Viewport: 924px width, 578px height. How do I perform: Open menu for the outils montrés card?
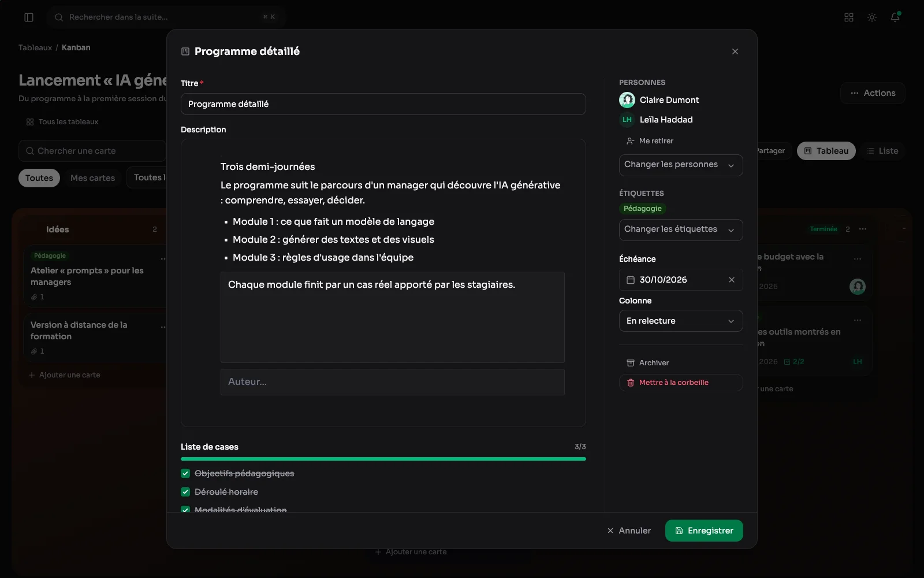coord(858,320)
